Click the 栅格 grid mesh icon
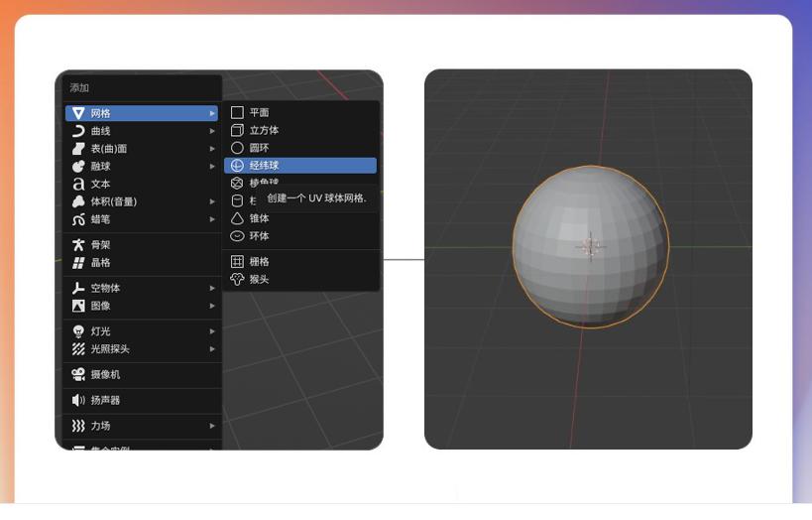The height and width of the screenshot is (520, 812). (x=237, y=261)
